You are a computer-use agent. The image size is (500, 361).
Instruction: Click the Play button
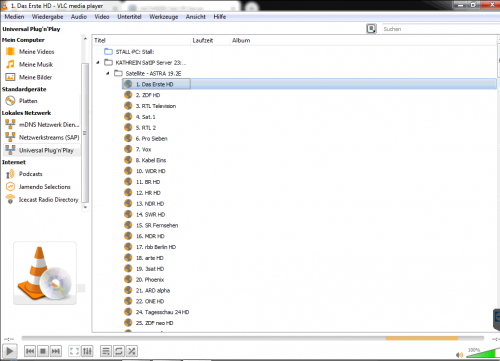tap(10, 351)
